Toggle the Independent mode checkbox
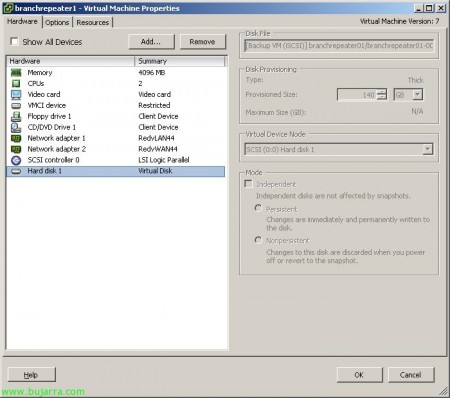Viewport: 450px width, 398px height. 248,184
